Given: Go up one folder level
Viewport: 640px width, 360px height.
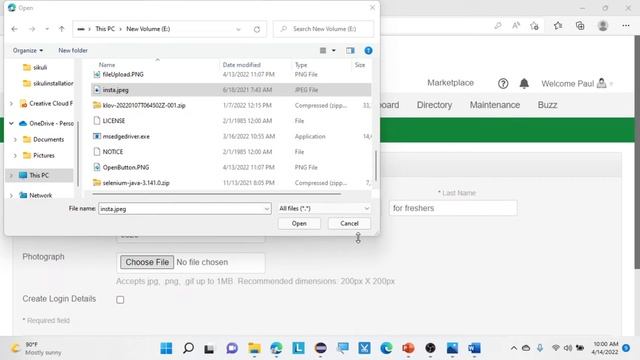Looking at the screenshot, I should point(62,29).
